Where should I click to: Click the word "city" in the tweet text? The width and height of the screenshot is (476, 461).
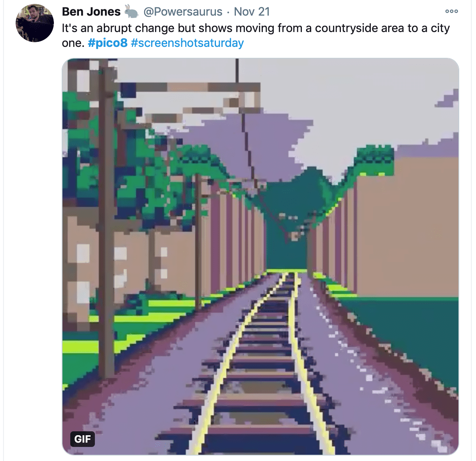click(440, 28)
